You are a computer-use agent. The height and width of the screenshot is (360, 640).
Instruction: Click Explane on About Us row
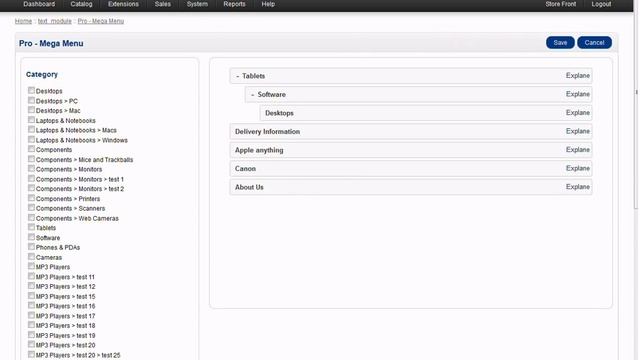point(578,187)
